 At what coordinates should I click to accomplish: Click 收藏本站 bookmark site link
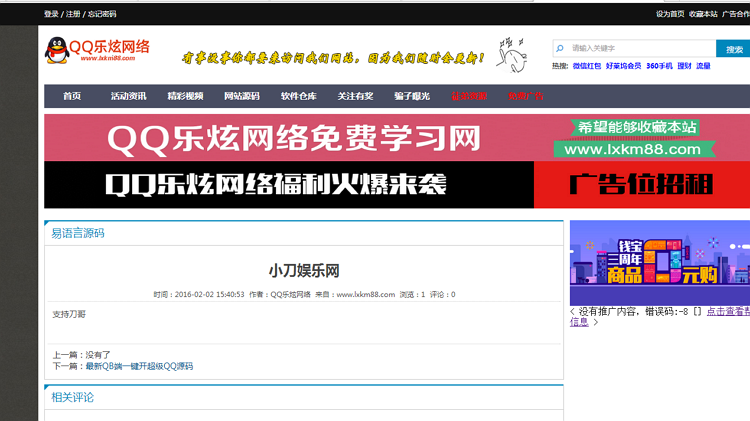tap(703, 14)
